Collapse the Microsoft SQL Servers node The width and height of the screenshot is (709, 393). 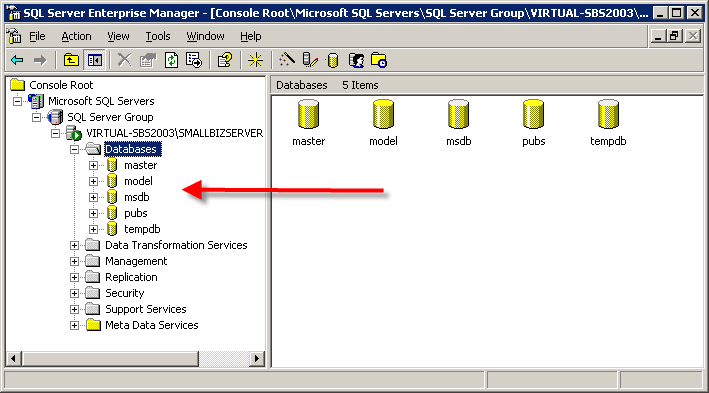pyautogui.click(x=17, y=101)
